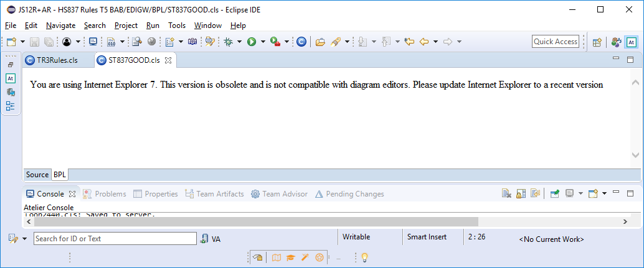Switch to the Team Synchronizing perspective icon
Screen dimensions: 644x268
617,42
